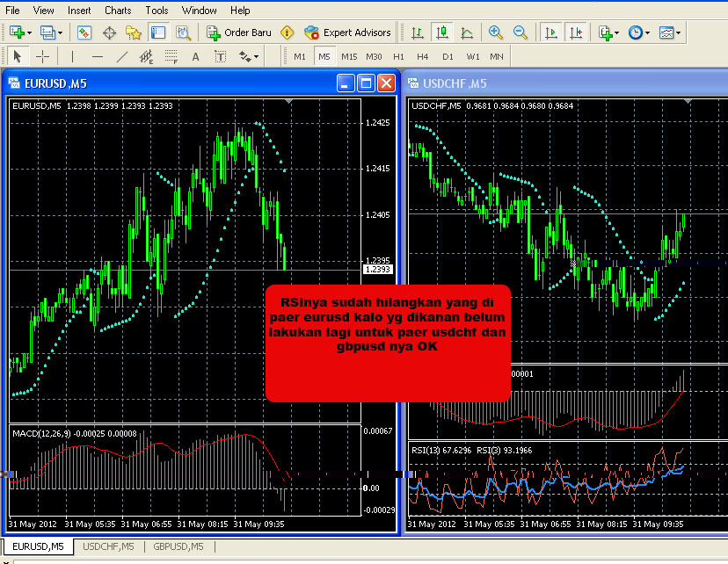Image resolution: width=728 pixels, height=564 pixels.
Task: Select the Crosshair tool
Action: coord(43,56)
